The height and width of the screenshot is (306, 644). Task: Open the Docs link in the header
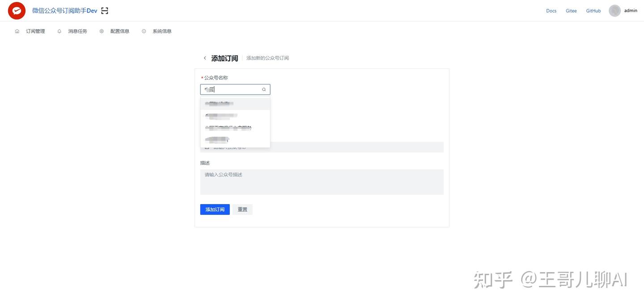coord(551,11)
